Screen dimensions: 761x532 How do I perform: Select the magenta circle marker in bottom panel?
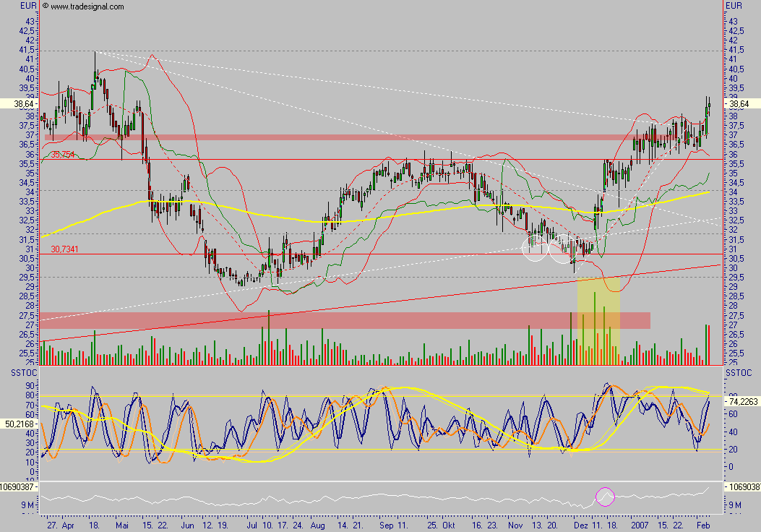(604, 497)
